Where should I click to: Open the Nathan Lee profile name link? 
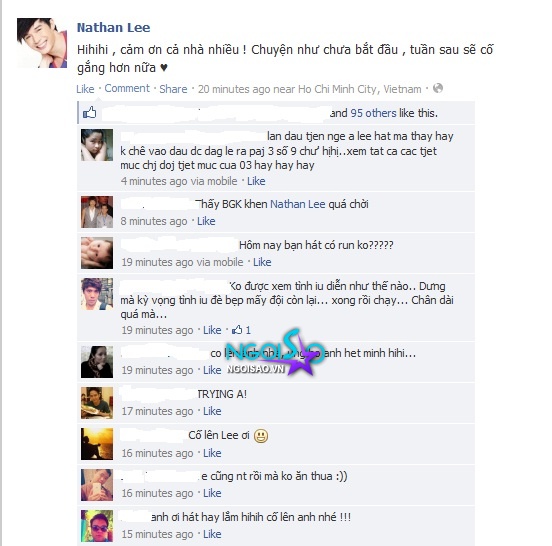click(x=113, y=27)
